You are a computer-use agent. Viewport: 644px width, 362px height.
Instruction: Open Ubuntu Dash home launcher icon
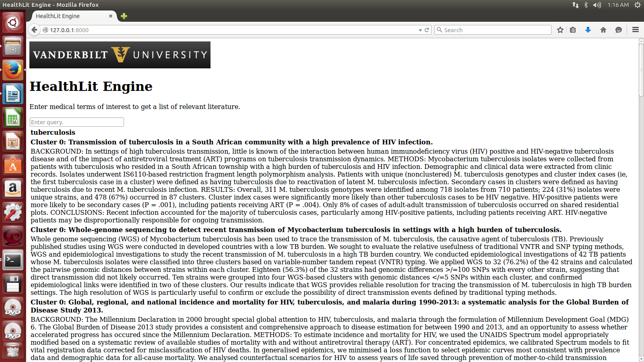tap(13, 22)
